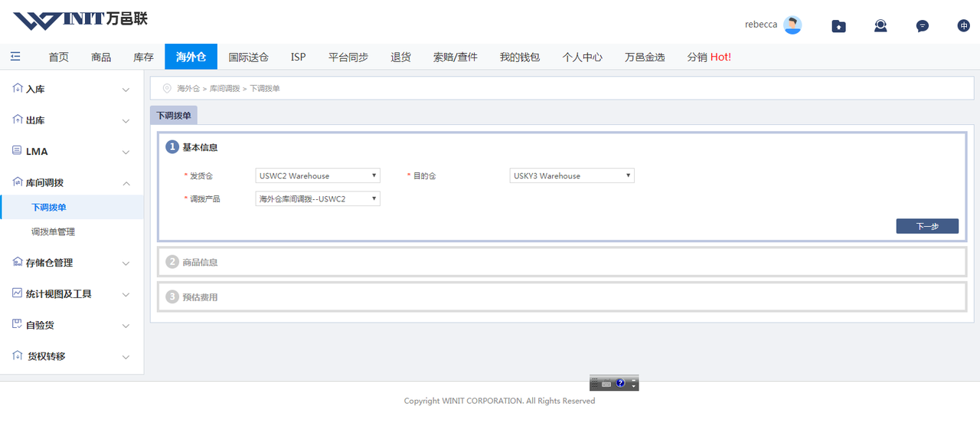
Task: Open the chat messages bubble icon
Action: 923,26
